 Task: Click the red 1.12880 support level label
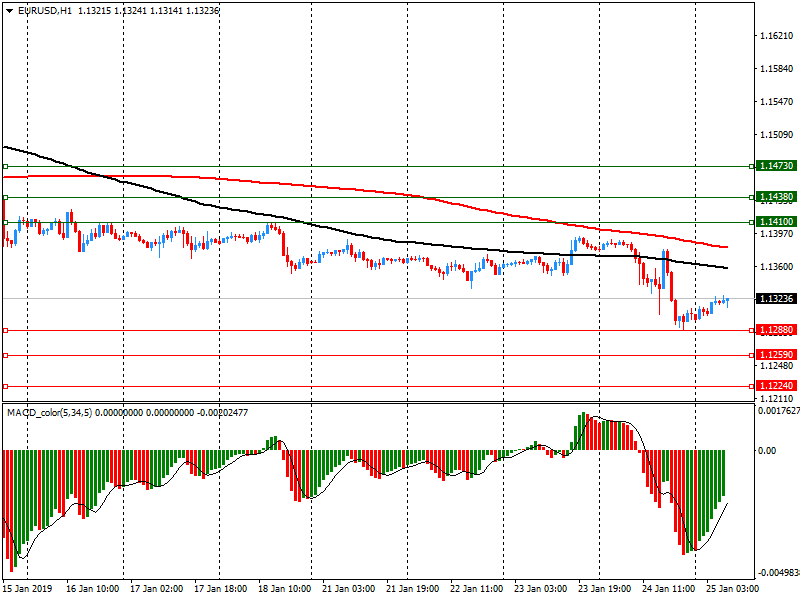[x=776, y=330]
